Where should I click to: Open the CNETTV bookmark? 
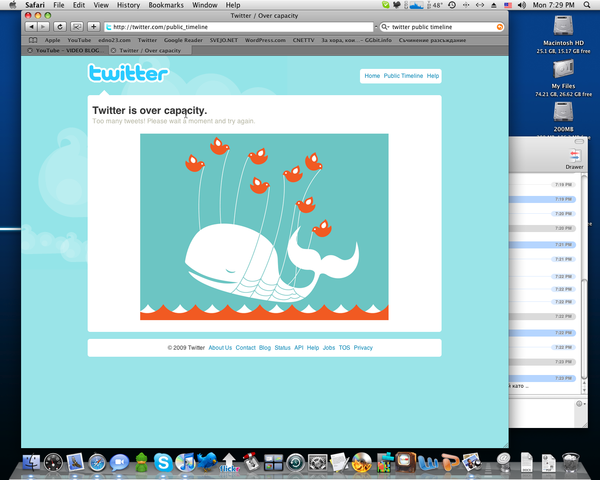coord(303,40)
